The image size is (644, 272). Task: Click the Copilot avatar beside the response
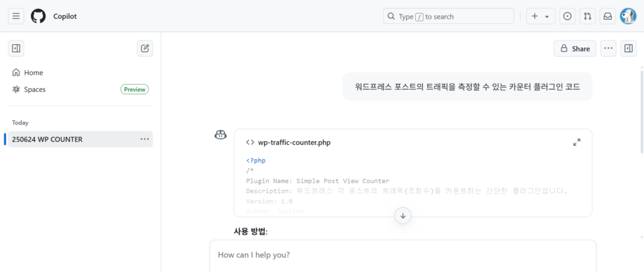(221, 134)
